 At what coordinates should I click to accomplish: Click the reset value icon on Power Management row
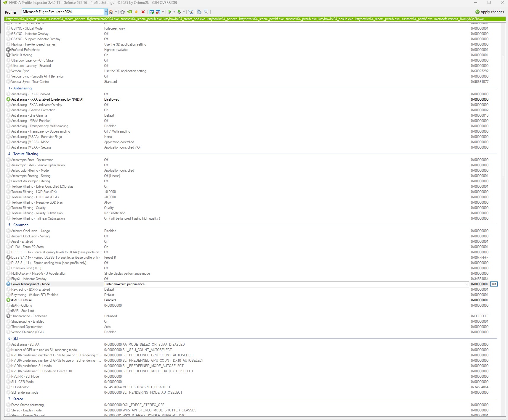coord(494,284)
